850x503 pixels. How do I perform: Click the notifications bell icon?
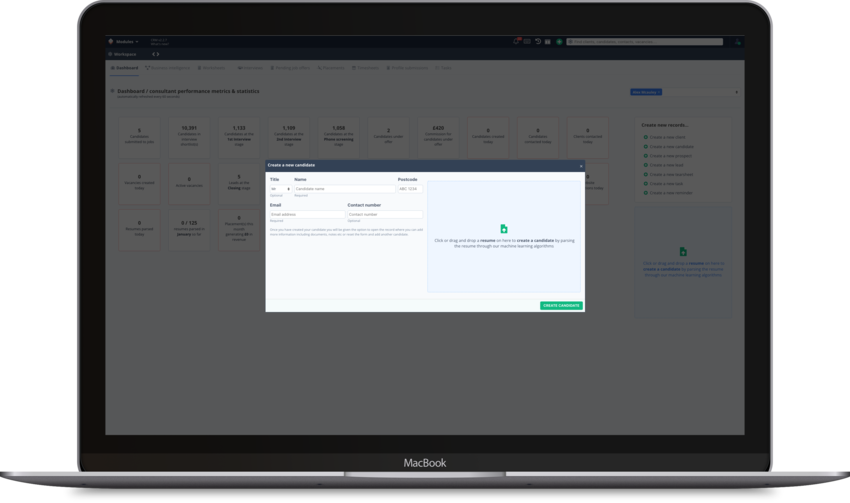pyautogui.click(x=516, y=41)
